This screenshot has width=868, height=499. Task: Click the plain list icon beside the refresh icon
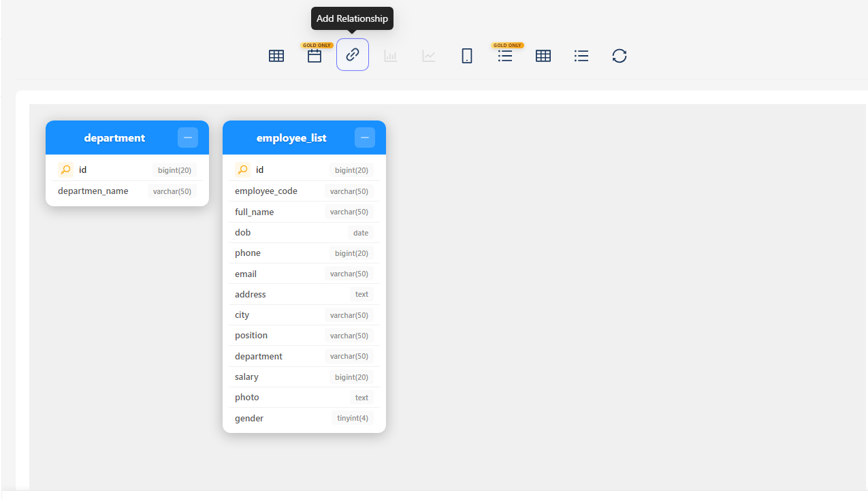click(x=581, y=56)
